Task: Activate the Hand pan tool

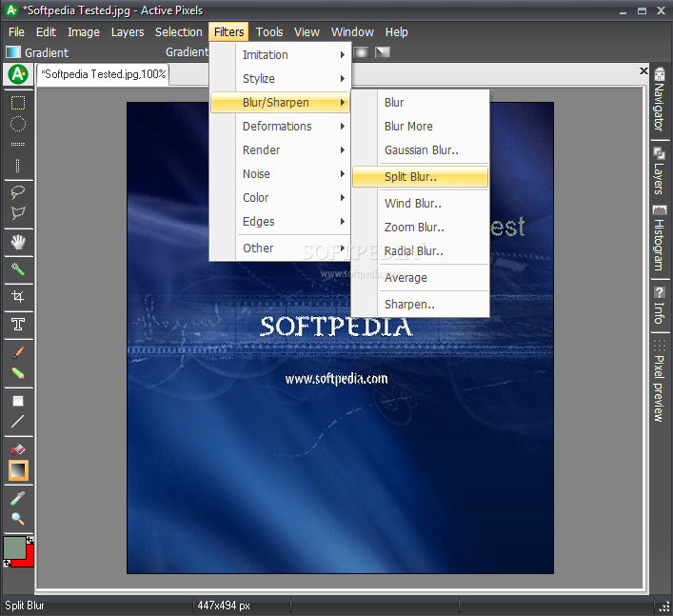Action: pyautogui.click(x=17, y=243)
